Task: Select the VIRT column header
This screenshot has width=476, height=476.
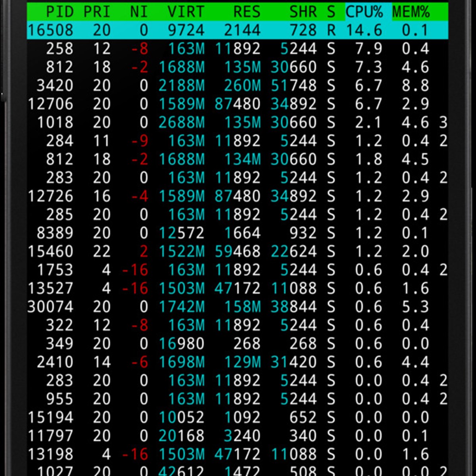Action: 185,12
